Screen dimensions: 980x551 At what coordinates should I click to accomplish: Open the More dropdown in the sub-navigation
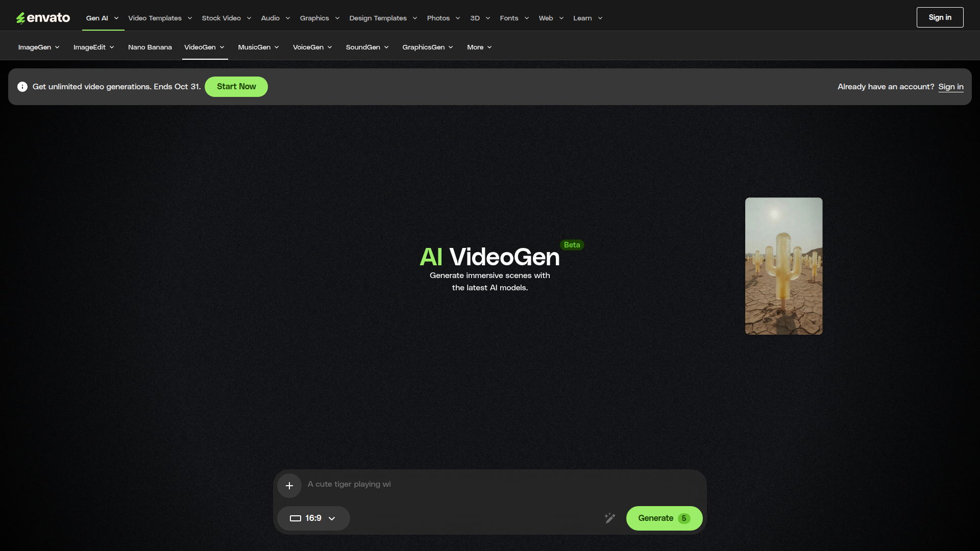pyautogui.click(x=479, y=47)
